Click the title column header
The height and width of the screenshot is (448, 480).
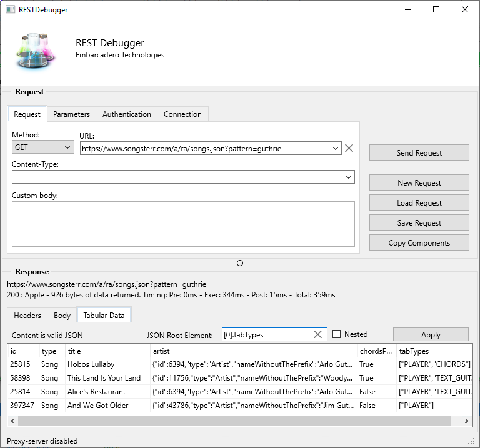(x=107, y=351)
